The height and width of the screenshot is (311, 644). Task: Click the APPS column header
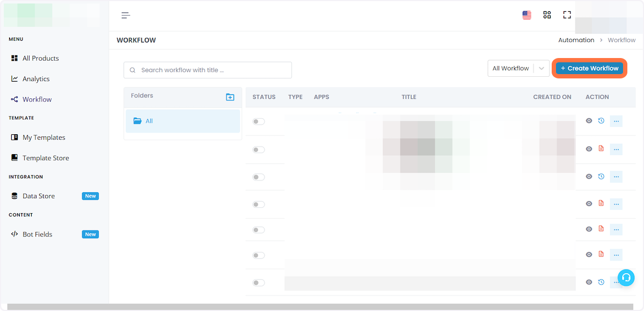click(x=321, y=97)
